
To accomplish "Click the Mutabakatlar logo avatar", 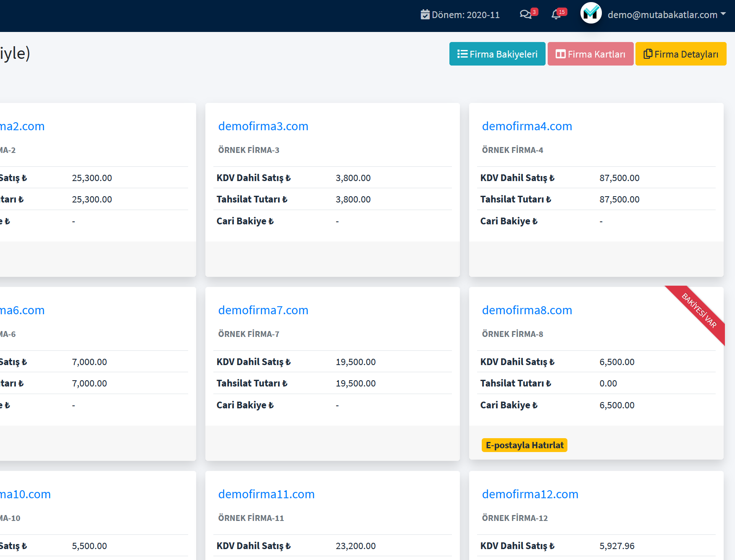I will tap(591, 13).
